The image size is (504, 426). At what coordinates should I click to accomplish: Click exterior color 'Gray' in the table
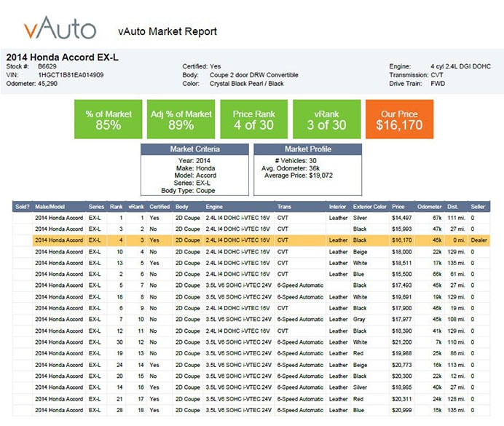coord(359,320)
